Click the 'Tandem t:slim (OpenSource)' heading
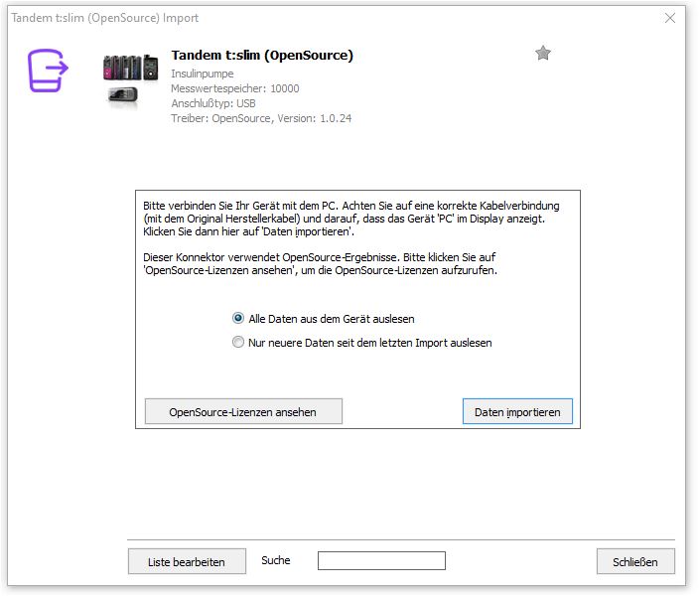 [262, 55]
